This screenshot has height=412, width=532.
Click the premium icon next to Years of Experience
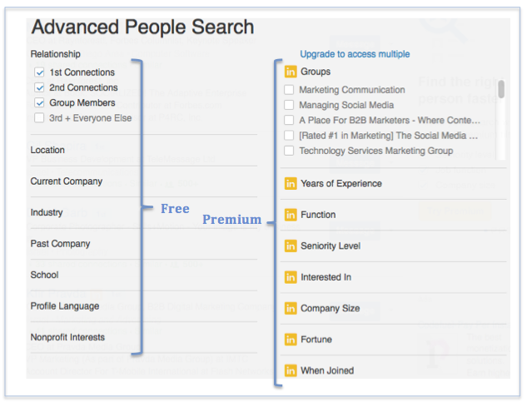coord(291,183)
